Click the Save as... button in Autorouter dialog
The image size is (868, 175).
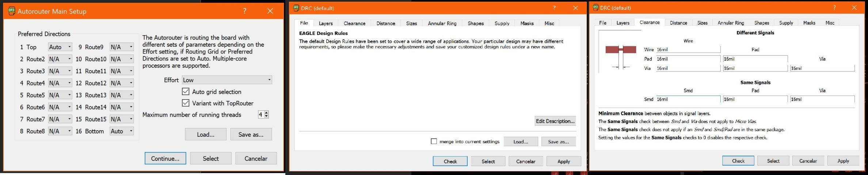251,135
